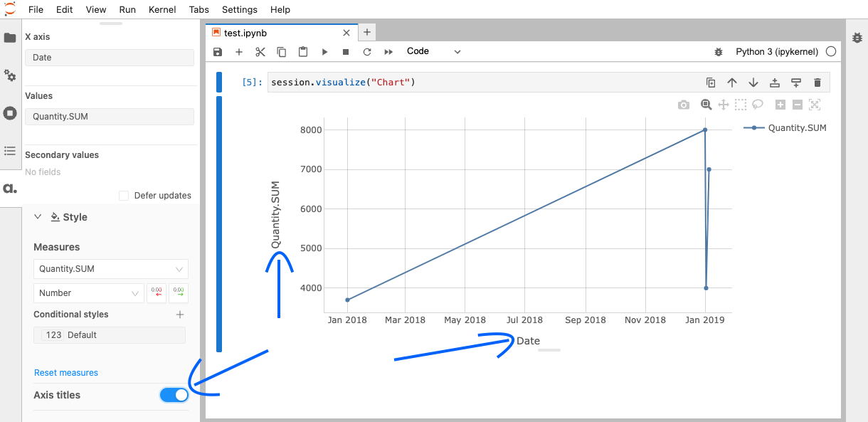The image size is (868, 422).
Task: Open the Number format dropdown
Action: coord(89,293)
